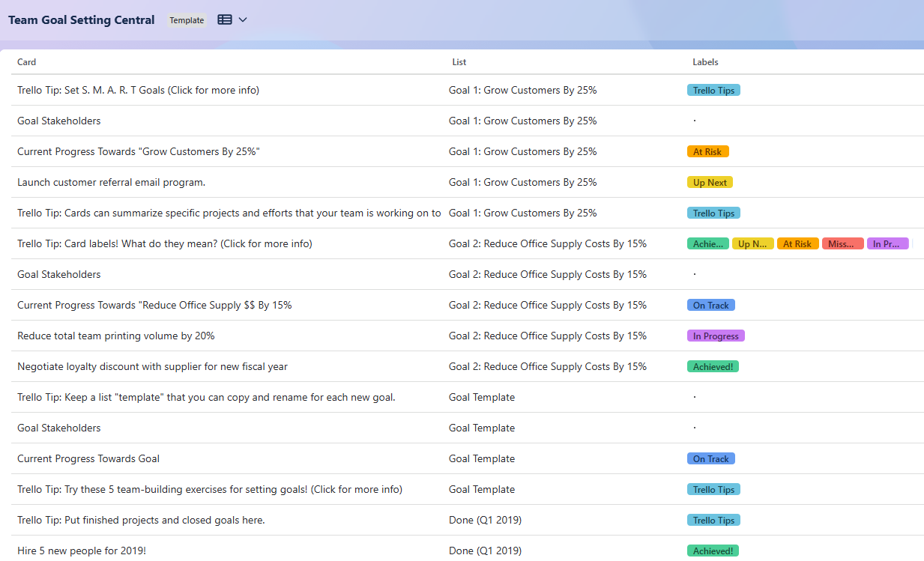Open the Set S.M.A.R.T Goals Trello Tip card
This screenshot has height=561, width=924.
pyautogui.click(x=138, y=90)
